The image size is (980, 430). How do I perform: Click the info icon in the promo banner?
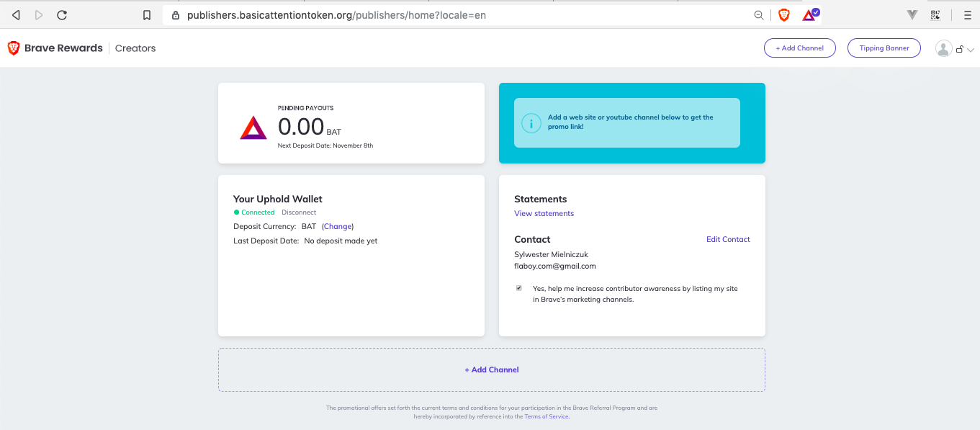point(531,123)
